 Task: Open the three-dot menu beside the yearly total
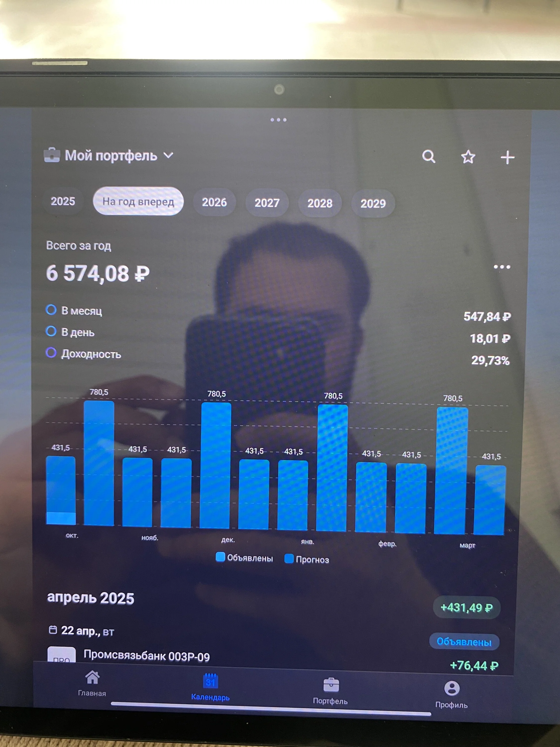[x=502, y=267]
